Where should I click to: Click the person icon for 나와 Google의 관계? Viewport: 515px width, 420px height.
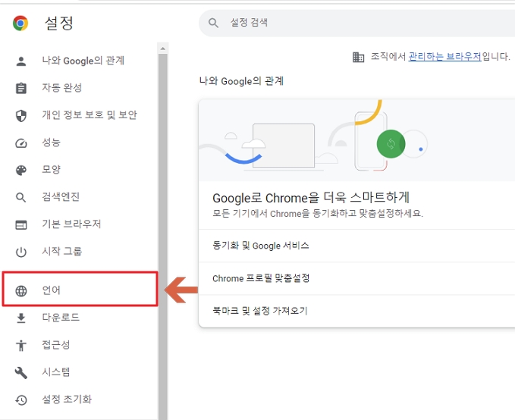tap(21, 61)
